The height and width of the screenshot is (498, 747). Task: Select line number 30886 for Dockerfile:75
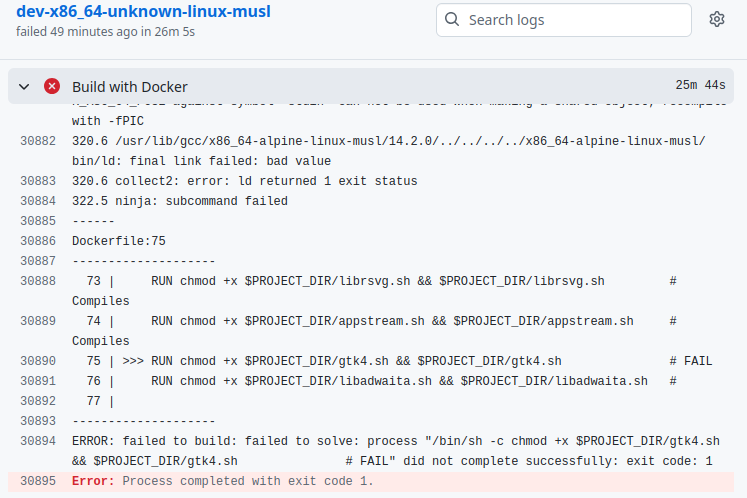click(x=38, y=241)
